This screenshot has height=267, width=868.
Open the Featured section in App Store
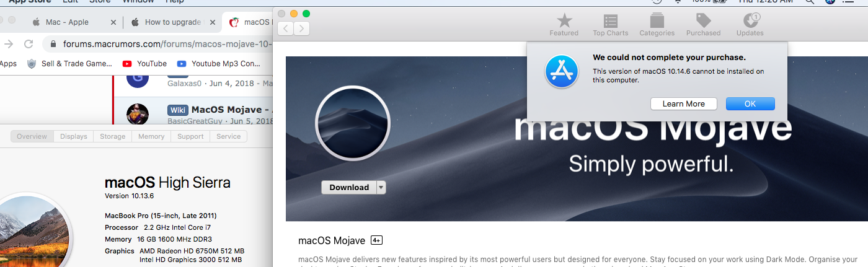(564, 25)
